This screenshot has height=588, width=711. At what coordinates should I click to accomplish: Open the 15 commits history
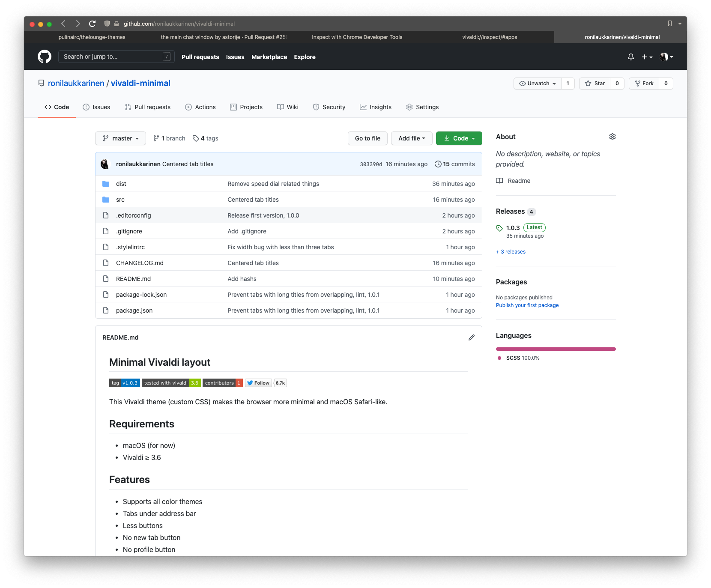click(454, 164)
